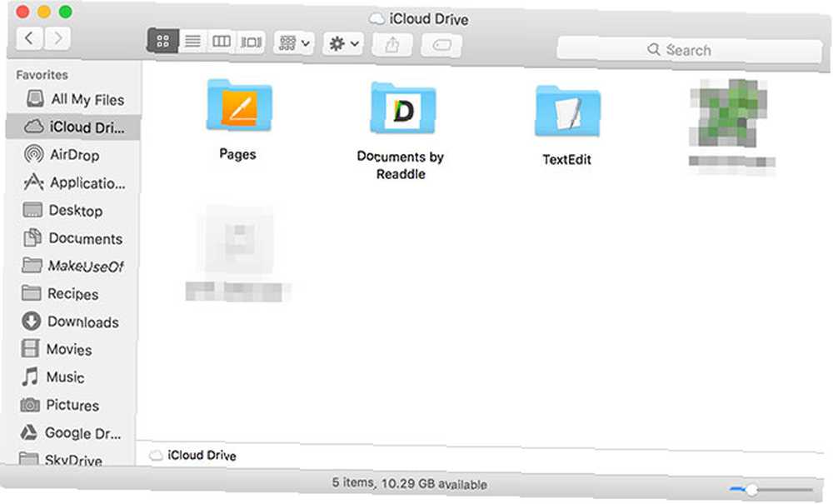The image size is (833, 504).
Task: Switch to icon view
Action: [162, 41]
